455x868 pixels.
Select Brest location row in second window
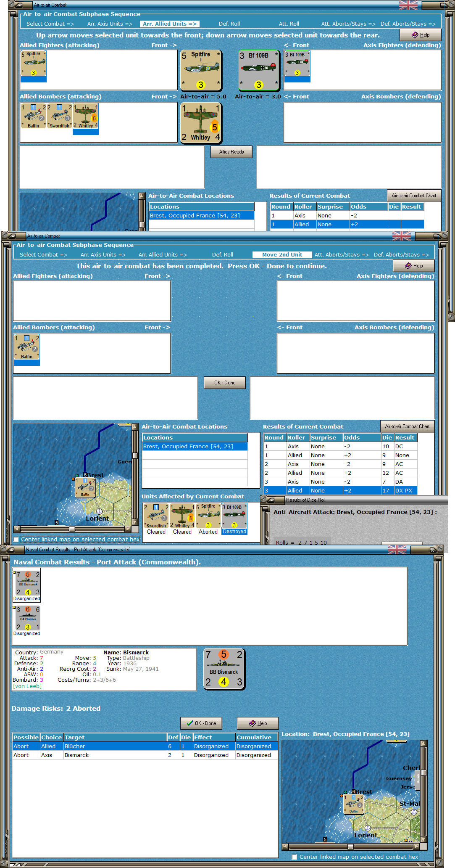pyautogui.click(x=195, y=447)
